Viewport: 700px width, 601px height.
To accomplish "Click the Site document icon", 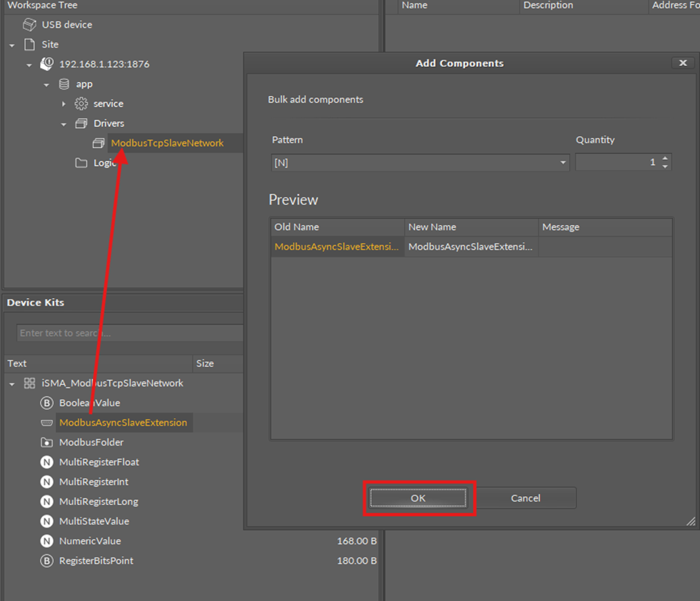I will pyautogui.click(x=30, y=44).
